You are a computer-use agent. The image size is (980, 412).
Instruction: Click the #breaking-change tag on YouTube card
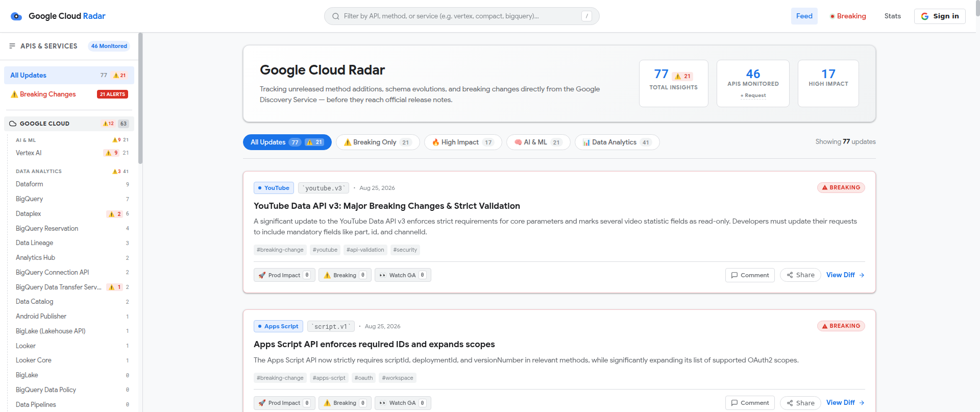click(280, 250)
